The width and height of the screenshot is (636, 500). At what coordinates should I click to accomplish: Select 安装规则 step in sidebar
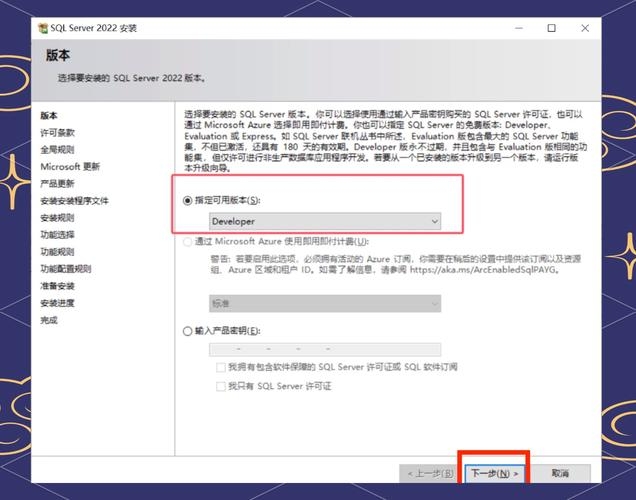coord(58,218)
